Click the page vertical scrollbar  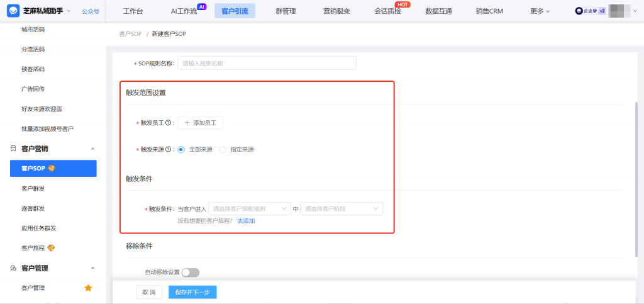(x=637, y=179)
